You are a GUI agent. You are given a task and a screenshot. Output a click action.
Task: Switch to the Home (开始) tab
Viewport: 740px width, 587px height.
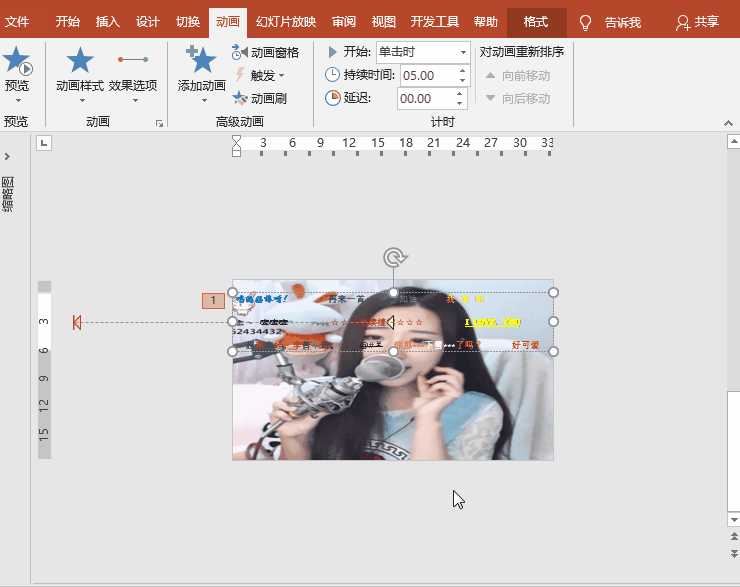[x=67, y=22]
